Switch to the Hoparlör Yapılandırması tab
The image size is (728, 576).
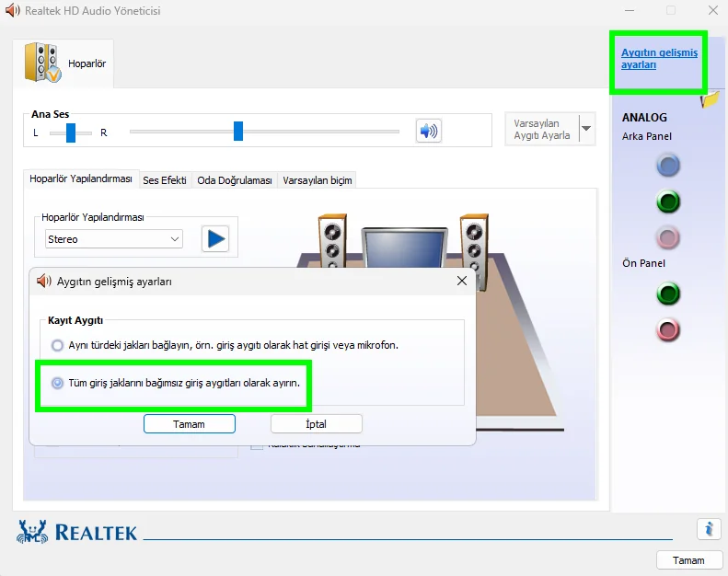tap(81, 179)
